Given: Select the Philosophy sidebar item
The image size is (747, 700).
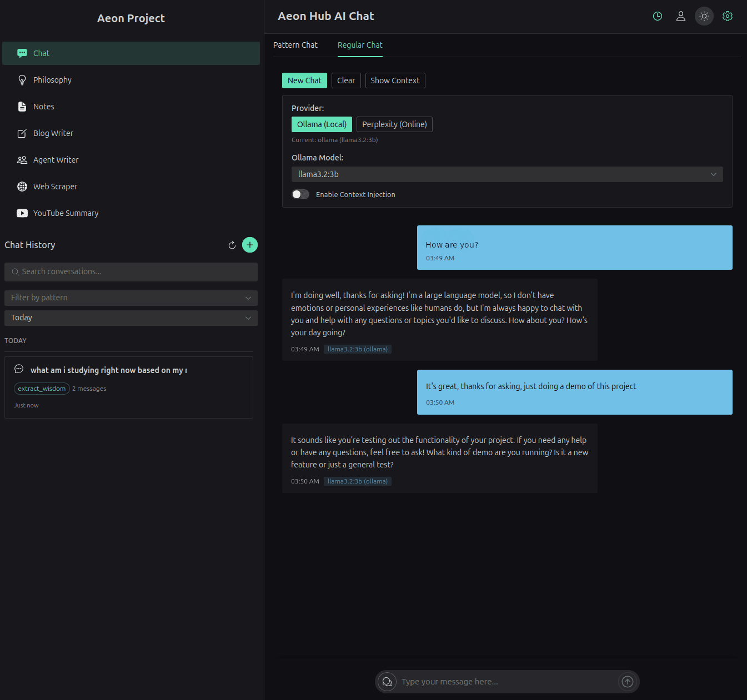Looking at the screenshot, I should [x=52, y=79].
